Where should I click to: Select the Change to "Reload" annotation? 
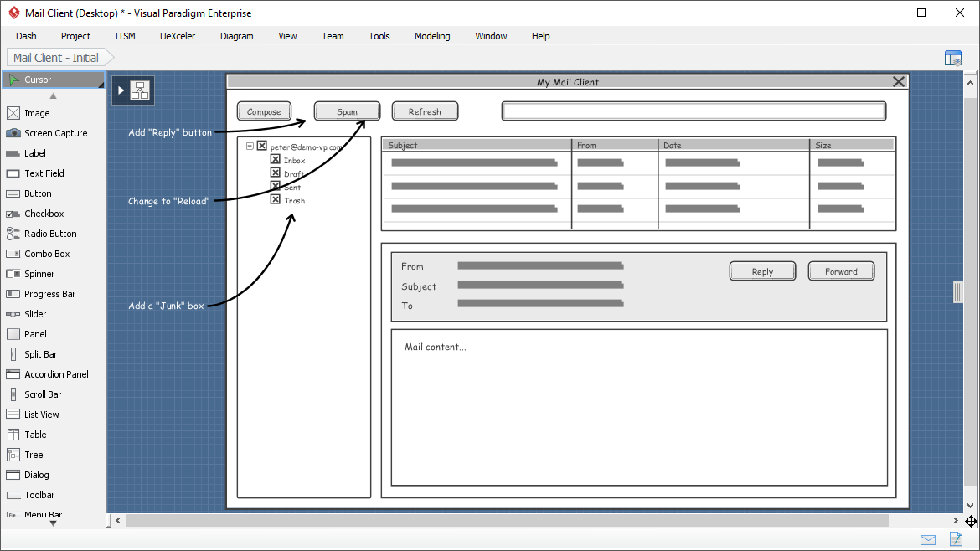click(x=168, y=201)
